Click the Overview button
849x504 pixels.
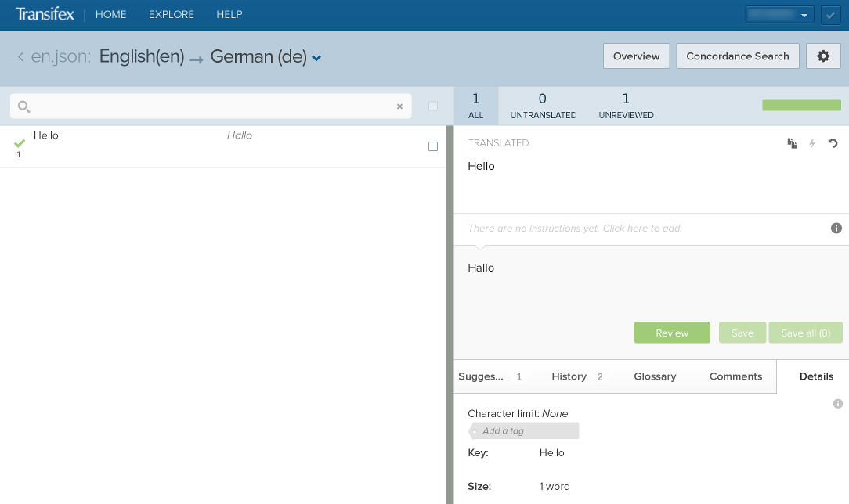[636, 56]
